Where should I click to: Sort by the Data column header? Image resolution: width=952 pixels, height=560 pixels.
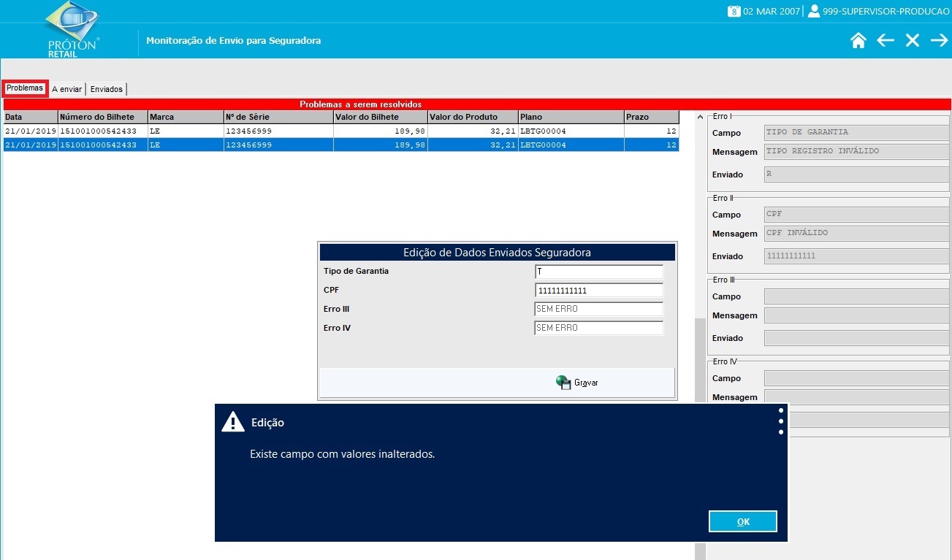30,117
